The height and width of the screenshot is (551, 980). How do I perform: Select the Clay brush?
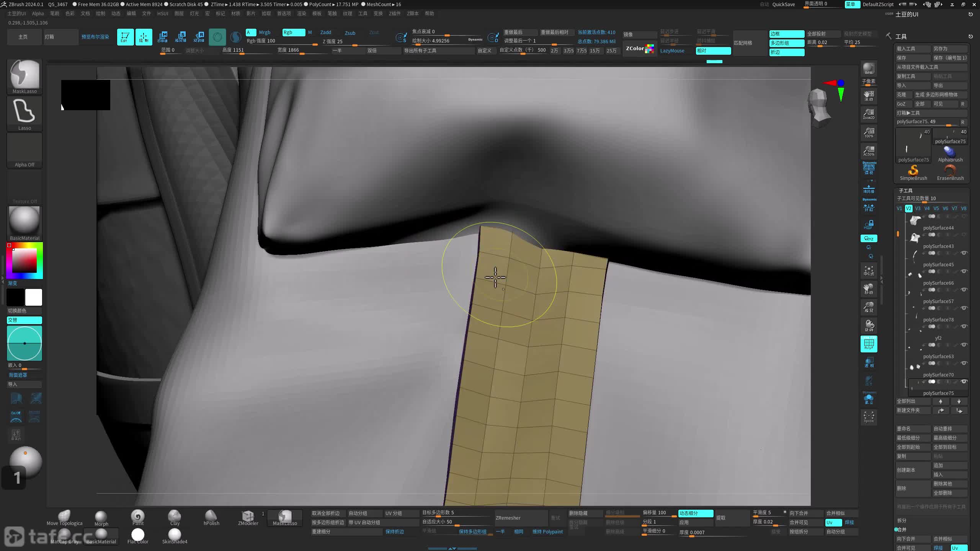coord(175,518)
